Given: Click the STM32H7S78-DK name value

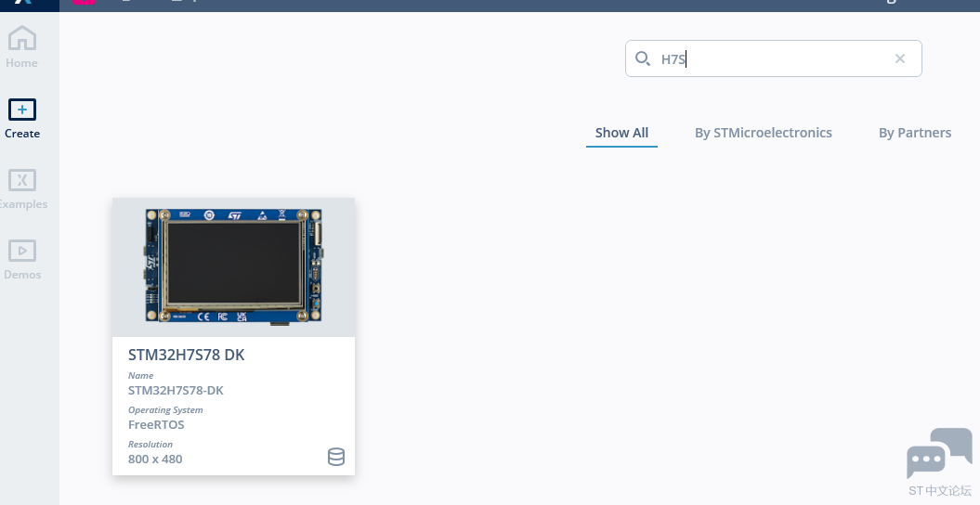Looking at the screenshot, I should [176, 390].
